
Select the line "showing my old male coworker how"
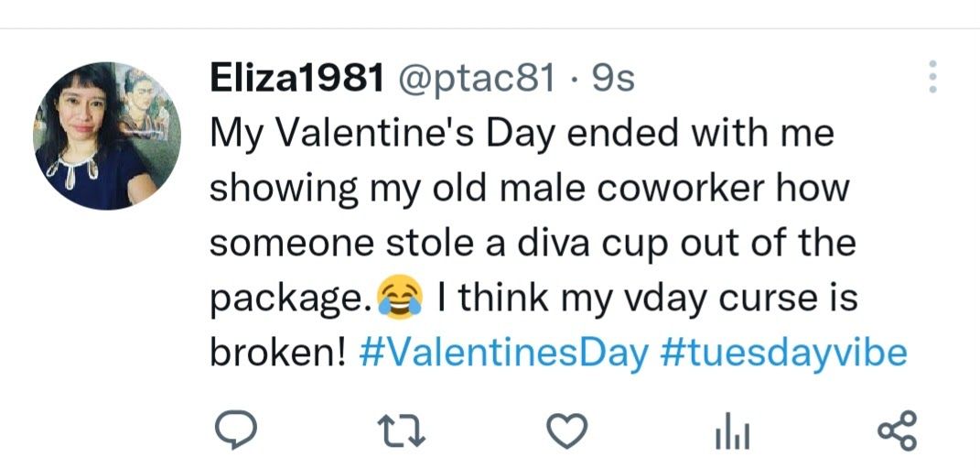[x=531, y=190]
